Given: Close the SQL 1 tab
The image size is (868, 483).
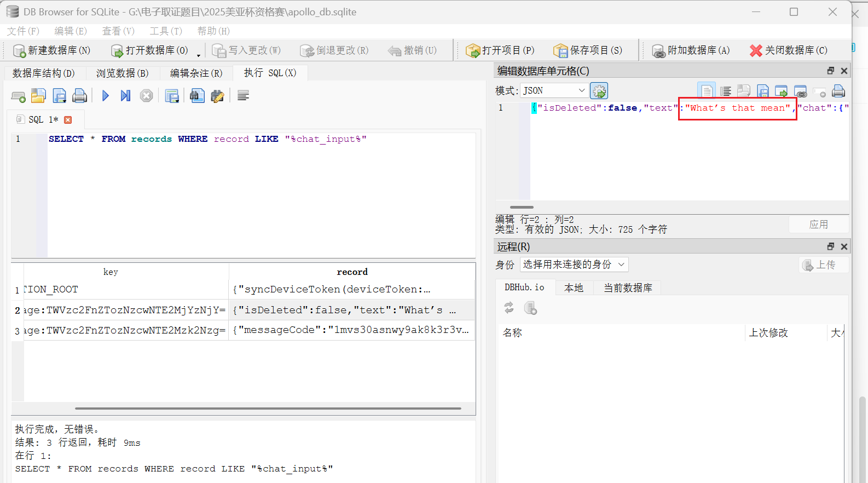Looking at the screenshot, I should [68, 120].
